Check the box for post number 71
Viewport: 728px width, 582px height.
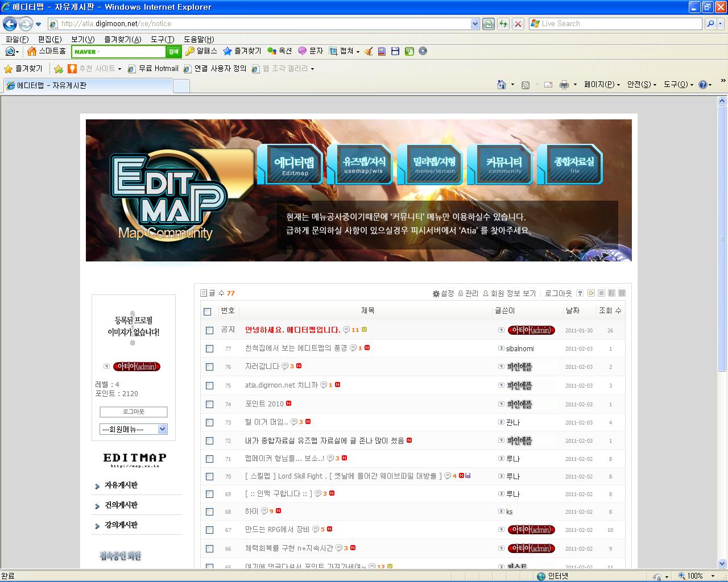click(209, 459)
